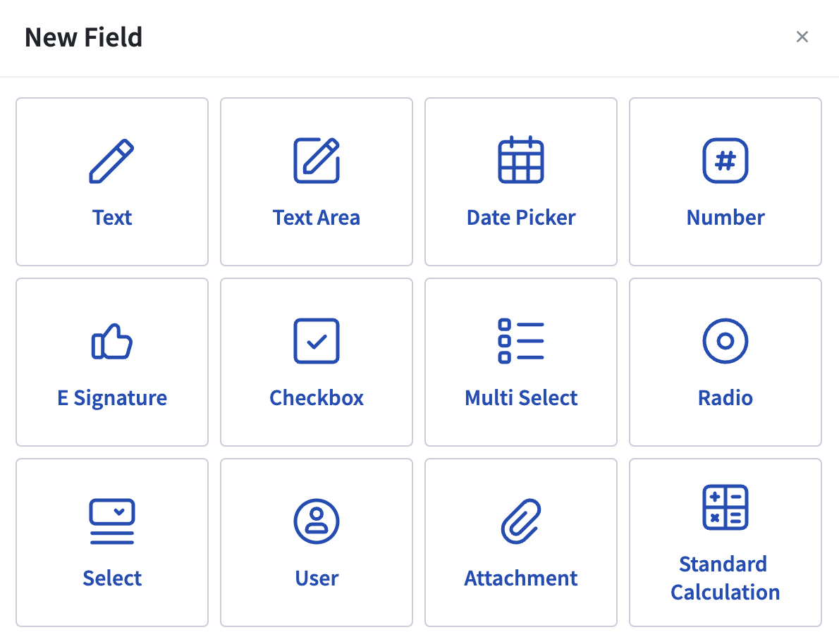Open the Date Picker calendar icon
Screen dimensions: 839x644
(520, 161)
